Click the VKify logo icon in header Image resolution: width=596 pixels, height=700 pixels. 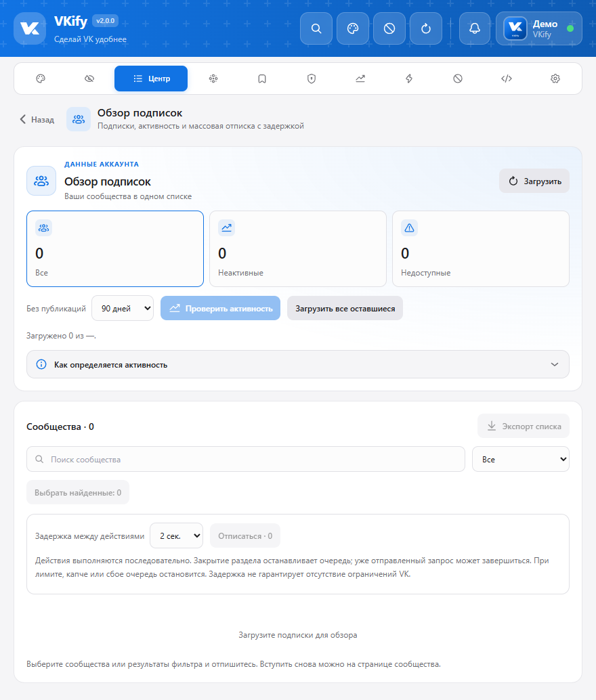pos(30,28)
